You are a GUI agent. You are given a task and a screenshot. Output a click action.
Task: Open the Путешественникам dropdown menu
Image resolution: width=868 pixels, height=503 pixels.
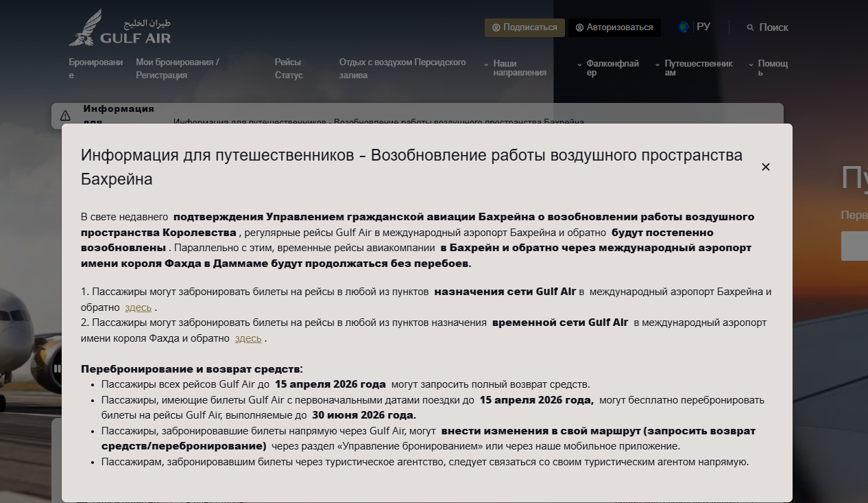tap(658, 64)
